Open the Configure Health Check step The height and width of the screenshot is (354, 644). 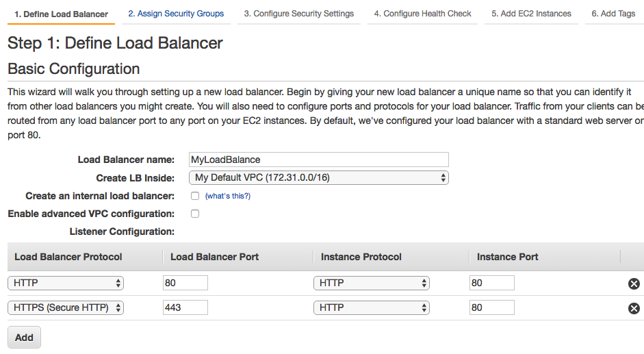pos(422,14)
